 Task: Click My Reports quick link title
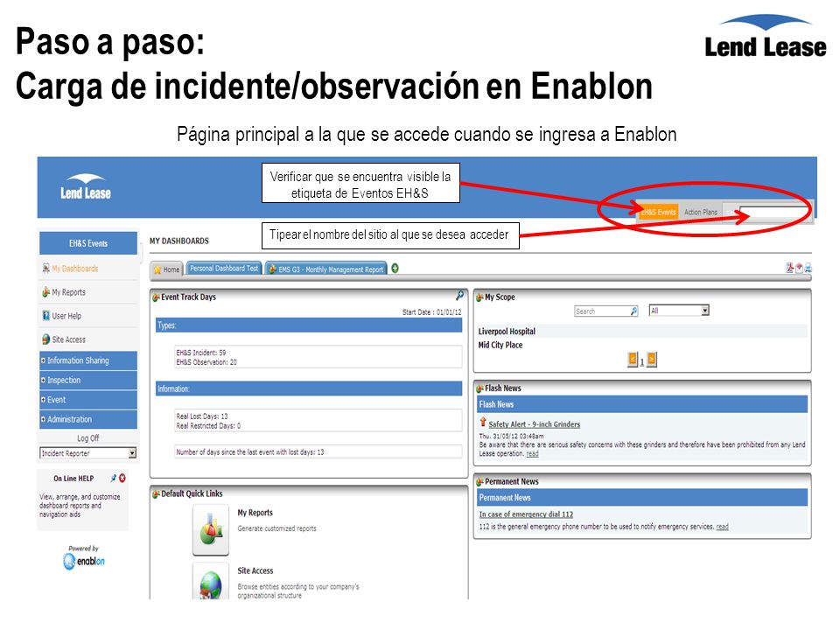[255, 513]
